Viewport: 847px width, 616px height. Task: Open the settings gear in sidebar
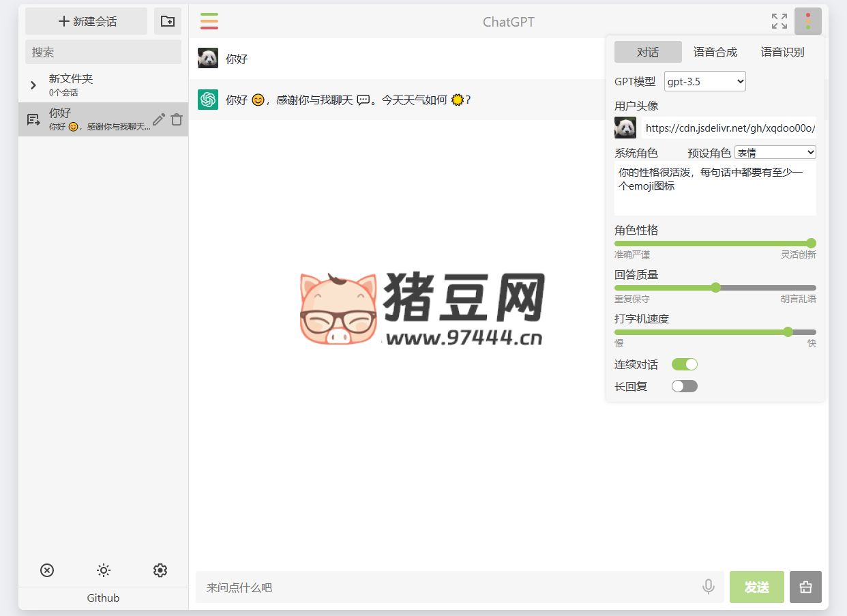click(160, 570)
